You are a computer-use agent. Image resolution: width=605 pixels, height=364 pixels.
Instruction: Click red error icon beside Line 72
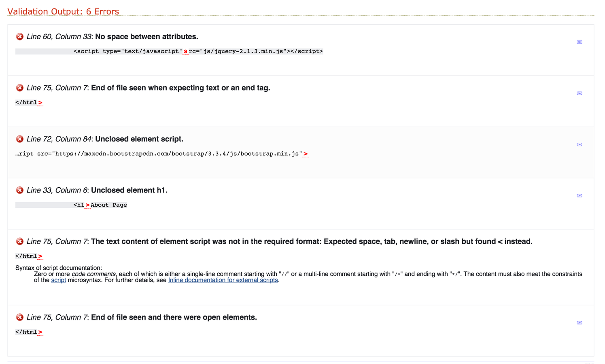19,139
